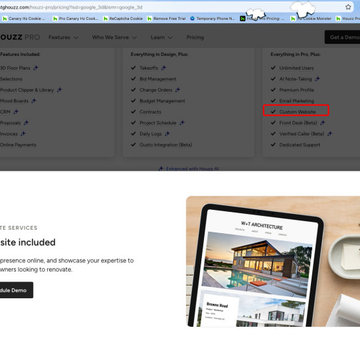Open the Pro Canary Hz Cook... bookmark

coord(75,19)
